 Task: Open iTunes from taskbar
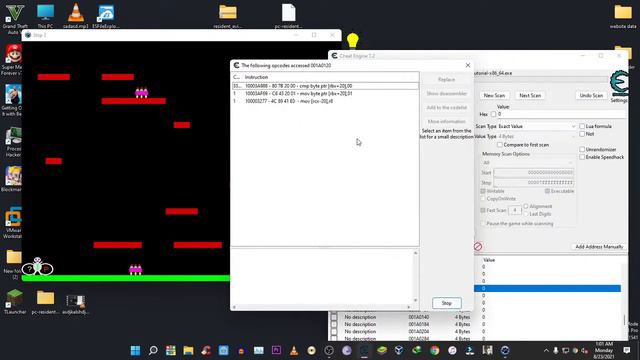coord(452,350)
